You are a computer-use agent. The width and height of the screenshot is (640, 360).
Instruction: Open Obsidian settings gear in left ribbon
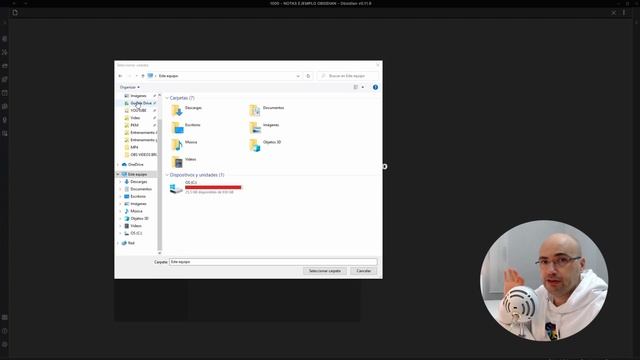click(4, 344)
